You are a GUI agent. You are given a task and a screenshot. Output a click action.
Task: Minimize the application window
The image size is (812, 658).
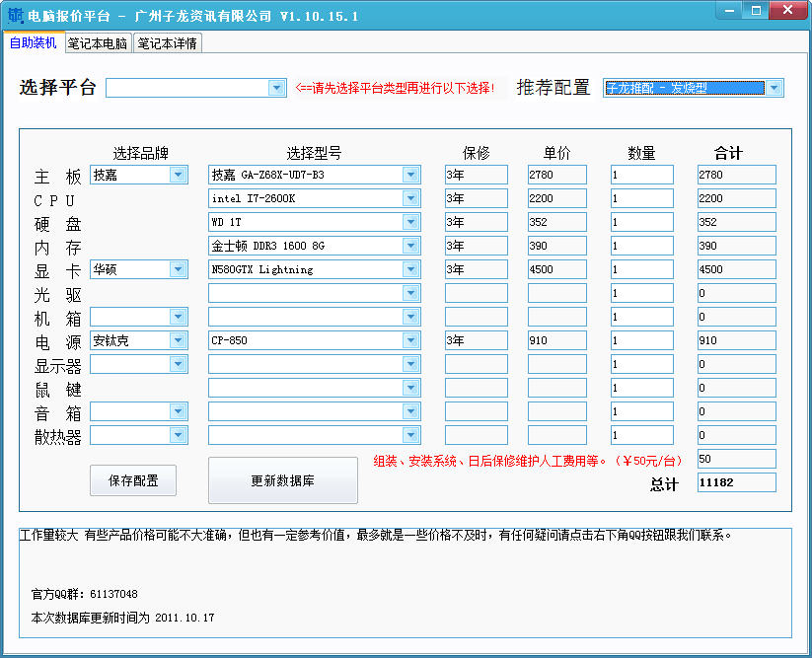coord(729,11)
